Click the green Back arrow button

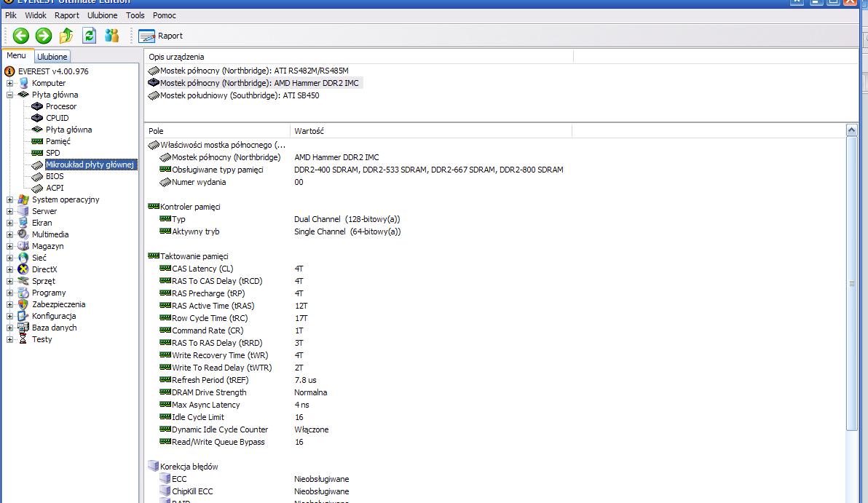pyautogui.click(x=21, y=36)
